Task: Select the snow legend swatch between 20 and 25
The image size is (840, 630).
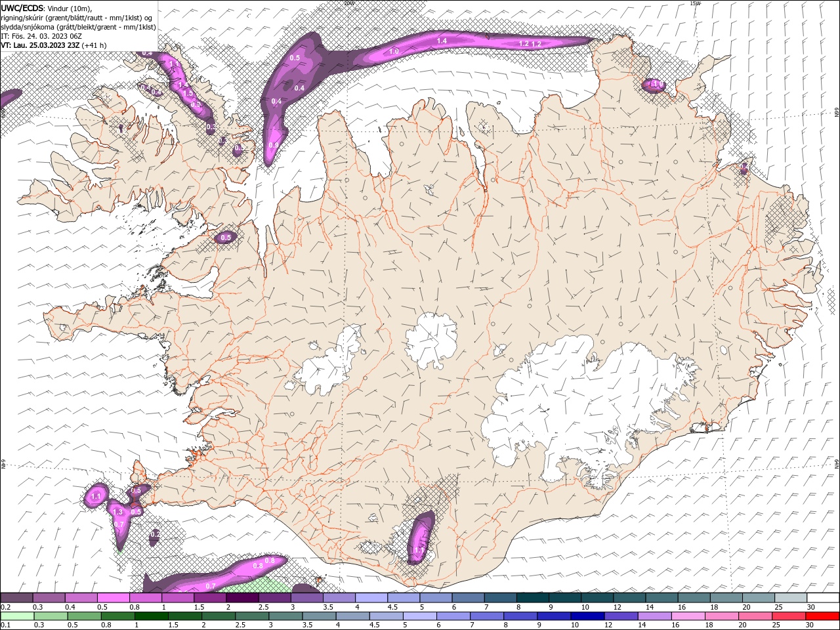Action: (x=759, y=598)
